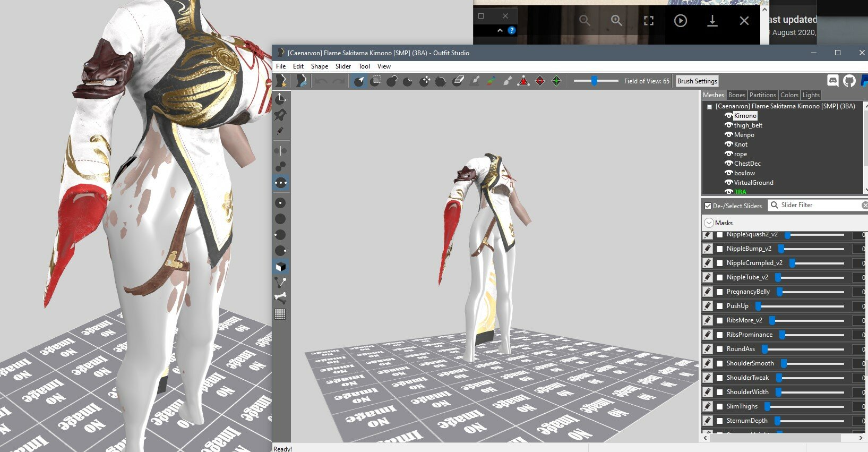
Task: Select the Mask brush tool
Action: [x=376, y=81]
